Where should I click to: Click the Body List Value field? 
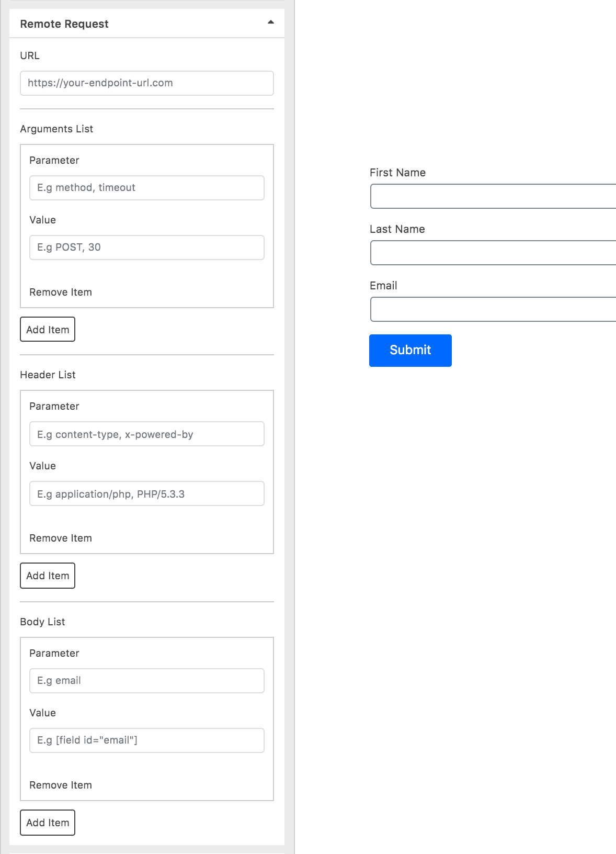(147, 740)
